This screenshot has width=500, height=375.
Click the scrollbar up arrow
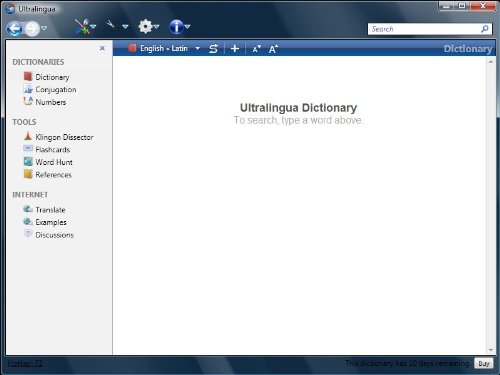click(x=491, y=62)
